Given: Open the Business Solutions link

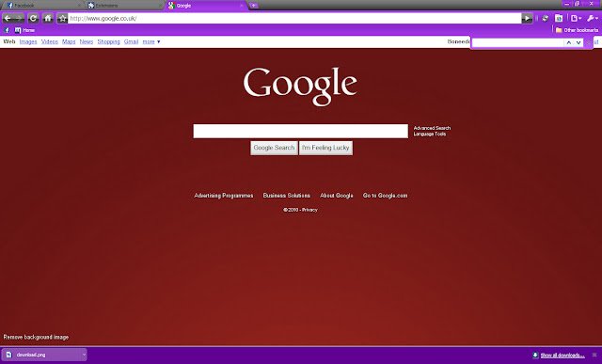Looking at the screenshot, I should tap(286, 196).
